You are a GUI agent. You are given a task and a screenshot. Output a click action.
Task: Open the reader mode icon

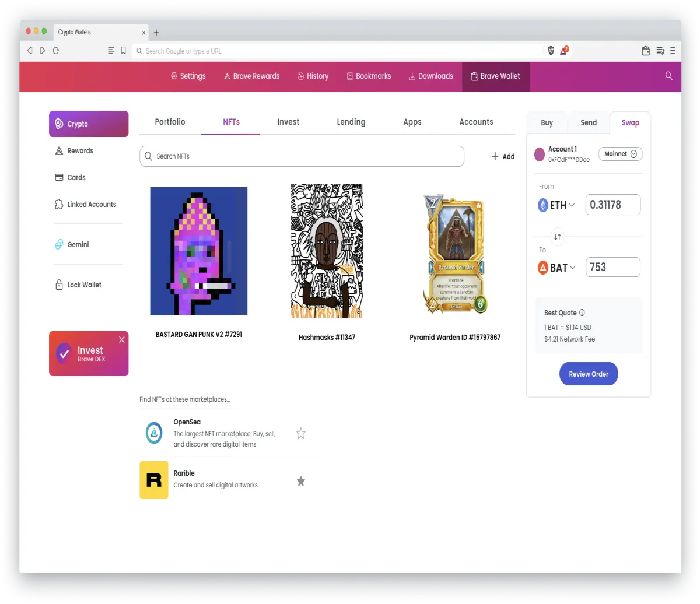coord(111,51)
